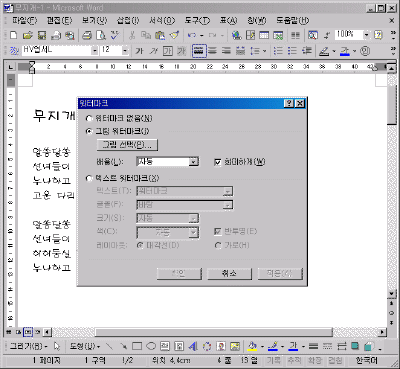Open the 도움말(H) menu

pyautogui.click(x=292, y=21)
